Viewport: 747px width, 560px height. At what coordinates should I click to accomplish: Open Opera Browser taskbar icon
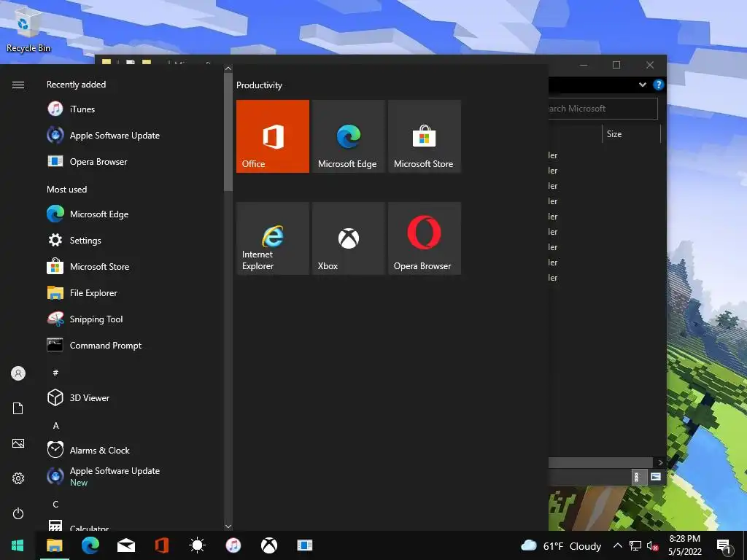pos(304,545)
